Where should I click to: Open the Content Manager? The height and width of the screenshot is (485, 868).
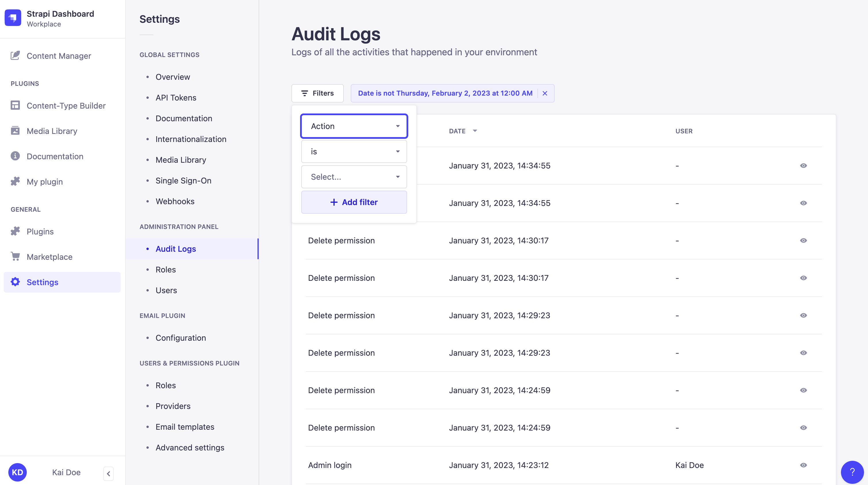point(59,56)
